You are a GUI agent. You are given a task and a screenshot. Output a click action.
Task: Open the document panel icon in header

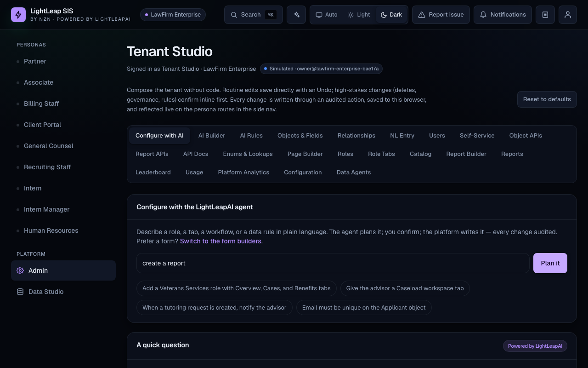pyautogui.click(x=545, y=15)
